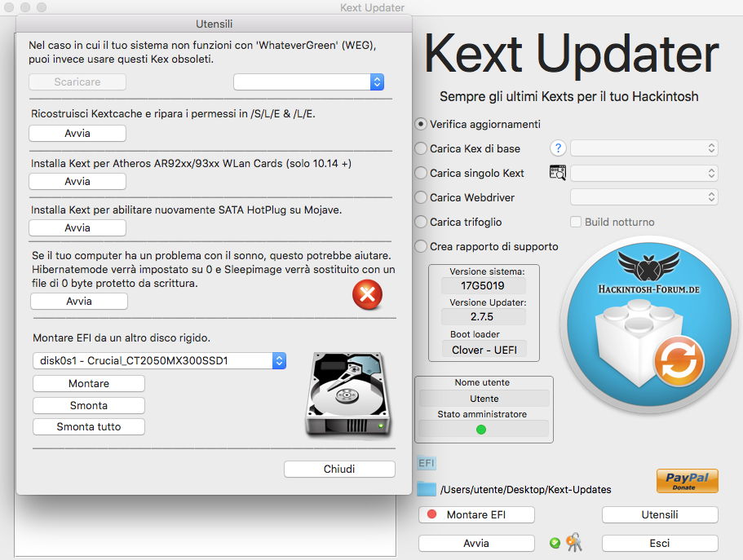This screenshot has height=560, width=743.
Task: Click the disabled Scaricare button
Action: [x=77, y=82]
